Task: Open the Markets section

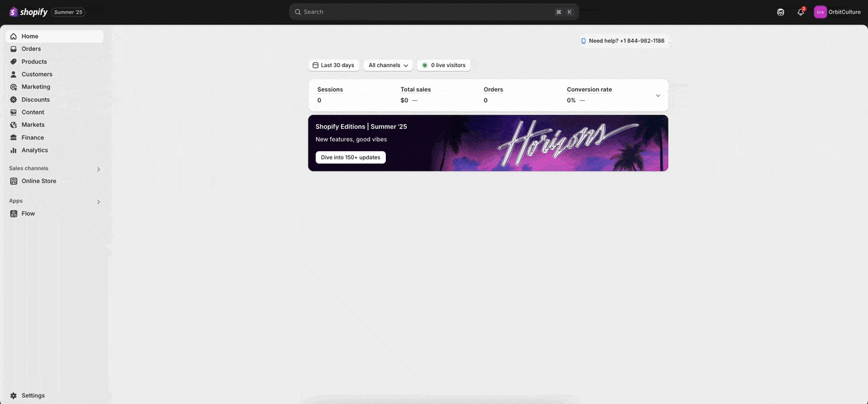Action: (x=54, y=125)
